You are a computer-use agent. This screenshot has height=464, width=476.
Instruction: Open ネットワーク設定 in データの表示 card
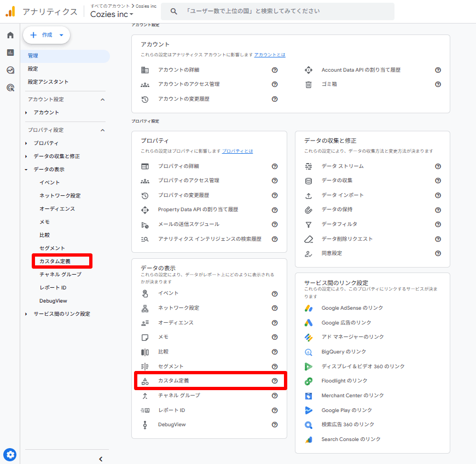178,308
